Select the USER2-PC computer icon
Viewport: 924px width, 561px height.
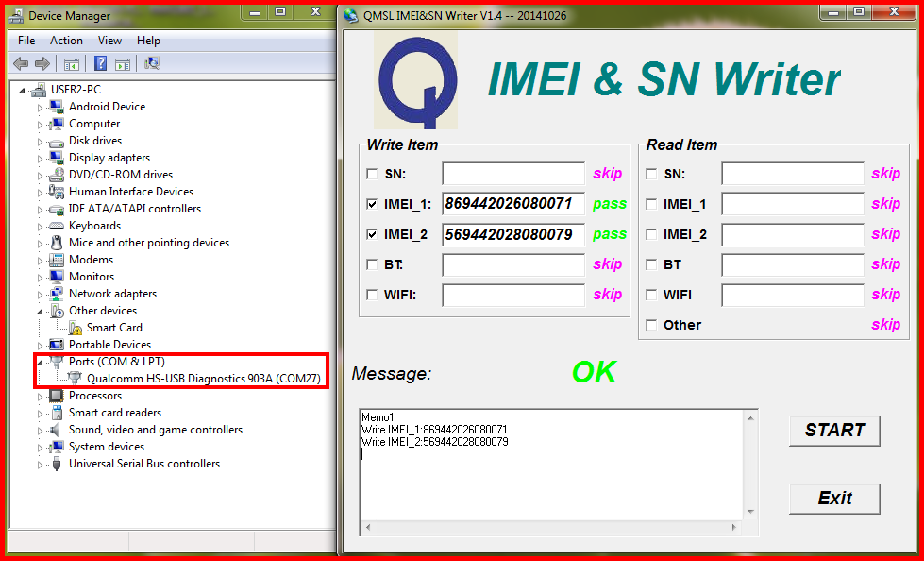pyautogui.click(x=39, y=90)
